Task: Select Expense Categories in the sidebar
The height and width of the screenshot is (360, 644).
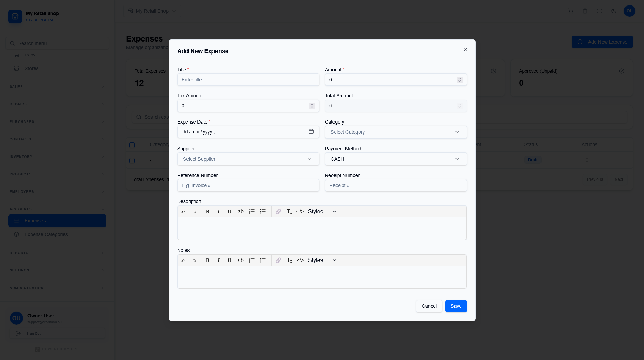Action: tap(46, 234)
